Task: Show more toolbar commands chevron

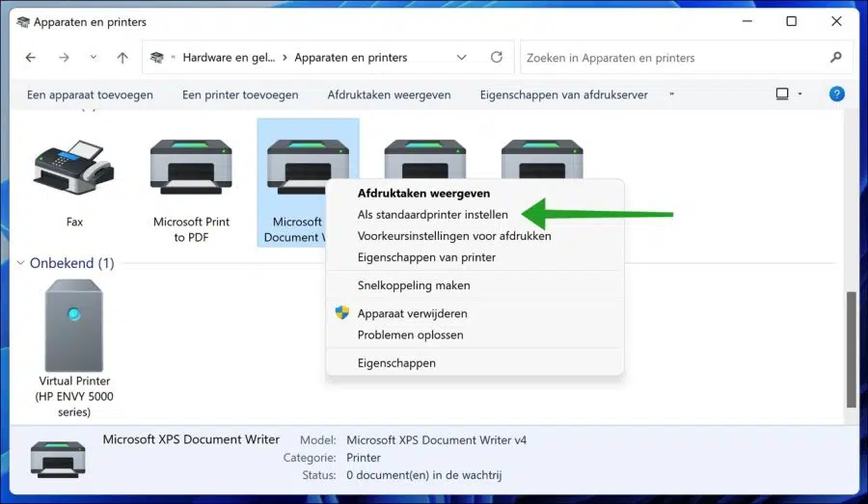Action: click(672, 94)
